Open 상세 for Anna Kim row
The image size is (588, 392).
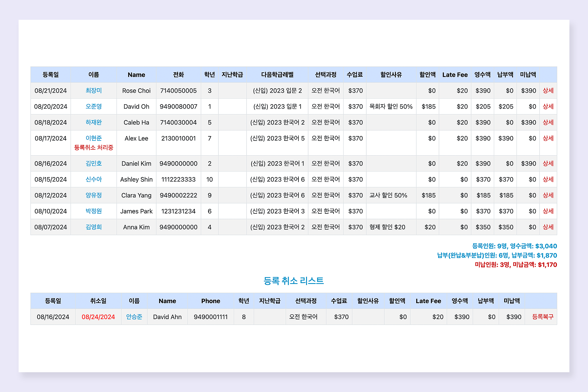click(x=548, y=227)
